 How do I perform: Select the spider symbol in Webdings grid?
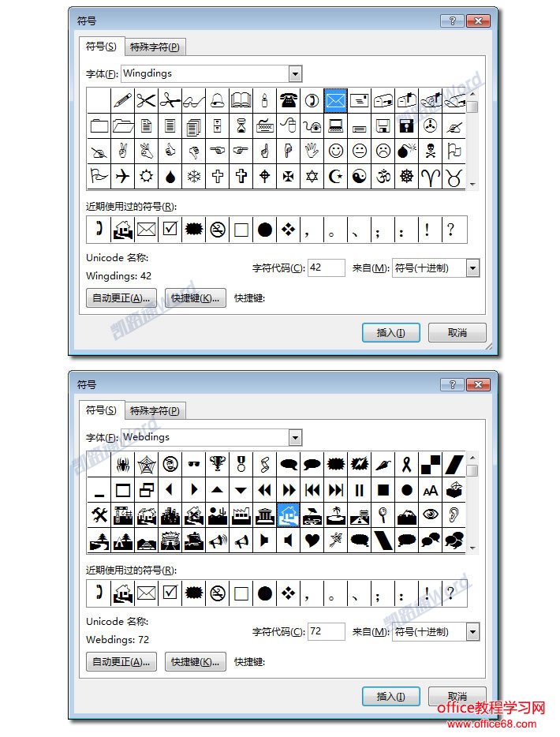[x=122, y=465]
